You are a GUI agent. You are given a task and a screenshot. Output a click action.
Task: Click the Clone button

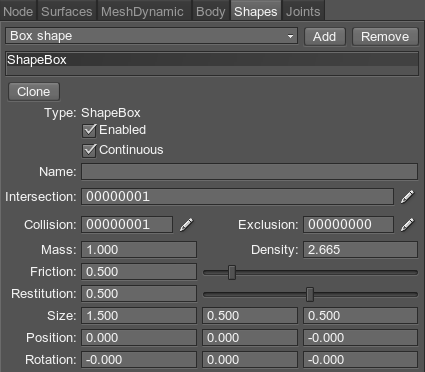click(34, 92)
